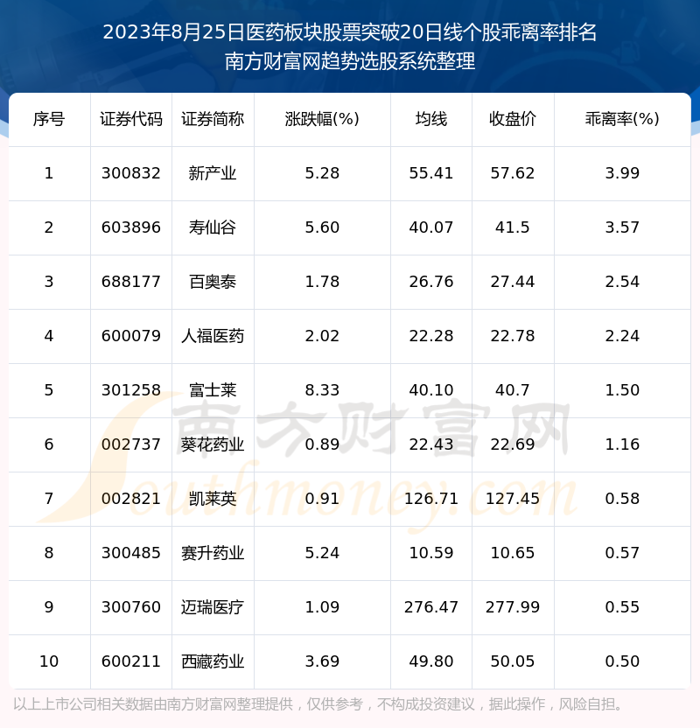Click moving average value 55.41
Image resolution: width=700 pixels, height=728 pixels.
[x=431, y=173]
